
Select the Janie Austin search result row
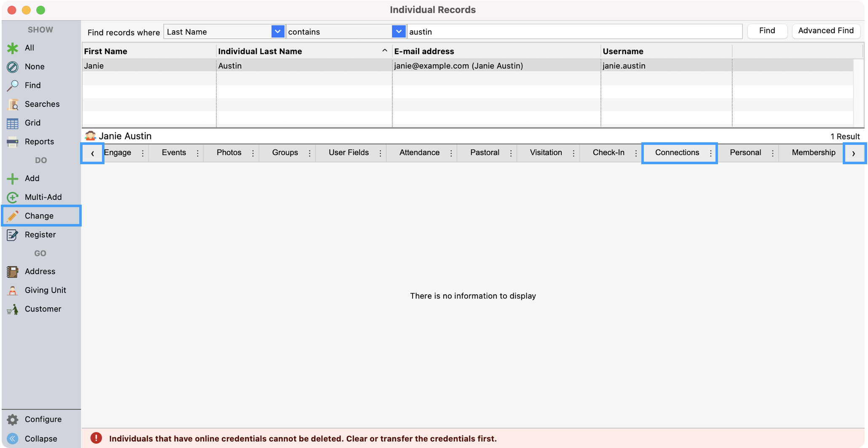click(x=295, y=66)
